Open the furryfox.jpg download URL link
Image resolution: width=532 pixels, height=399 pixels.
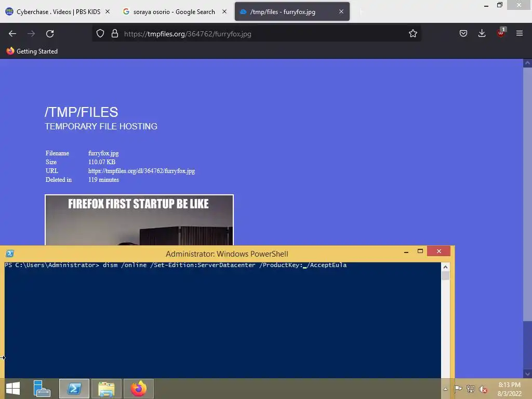click(x=141, y=171)
